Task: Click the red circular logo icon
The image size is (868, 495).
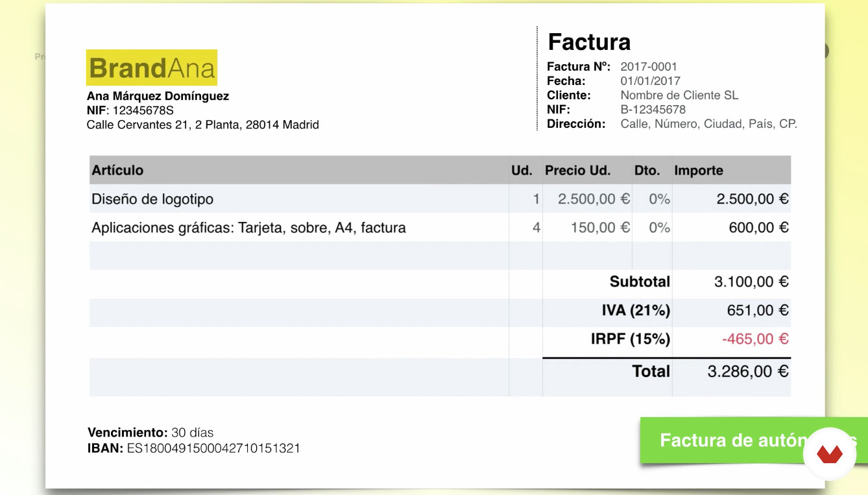Action: [830, 454]
